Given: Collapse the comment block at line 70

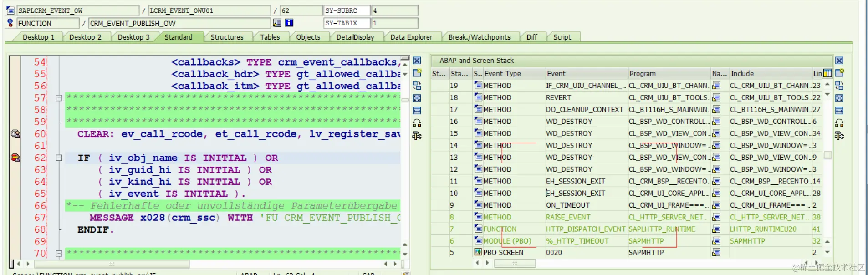Looking at the screenshot, I should [59, 253].
